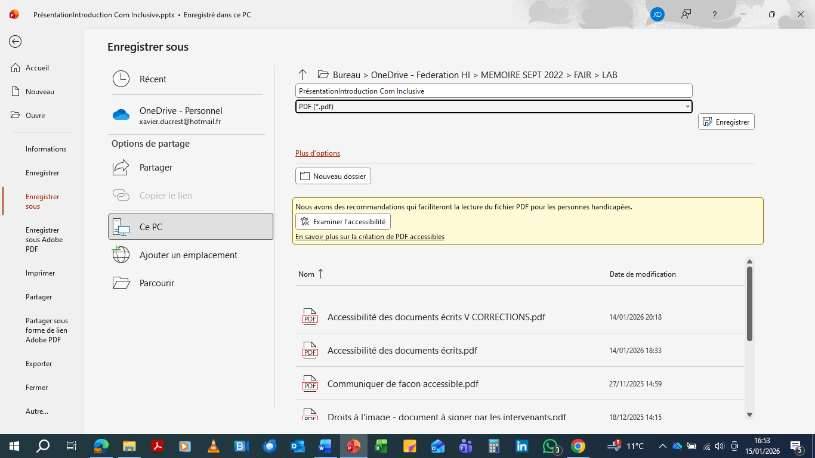The height and width of the screenshot is (458, 815).
Task: Open the Exporter menu item
Action: pos(39,363)
